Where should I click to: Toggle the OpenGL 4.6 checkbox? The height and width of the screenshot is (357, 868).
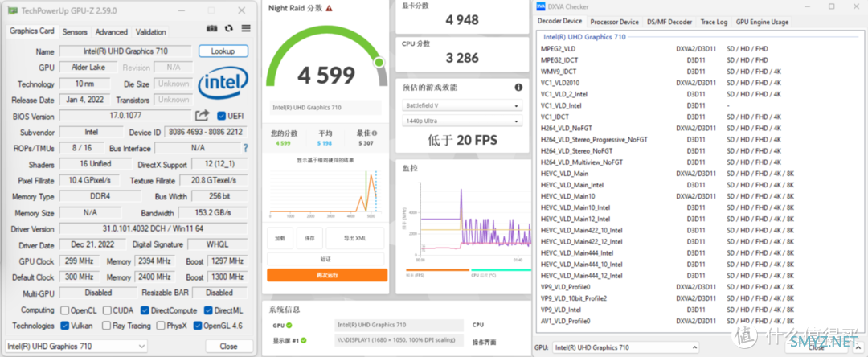pyautogui.click(x=198, y=326)
